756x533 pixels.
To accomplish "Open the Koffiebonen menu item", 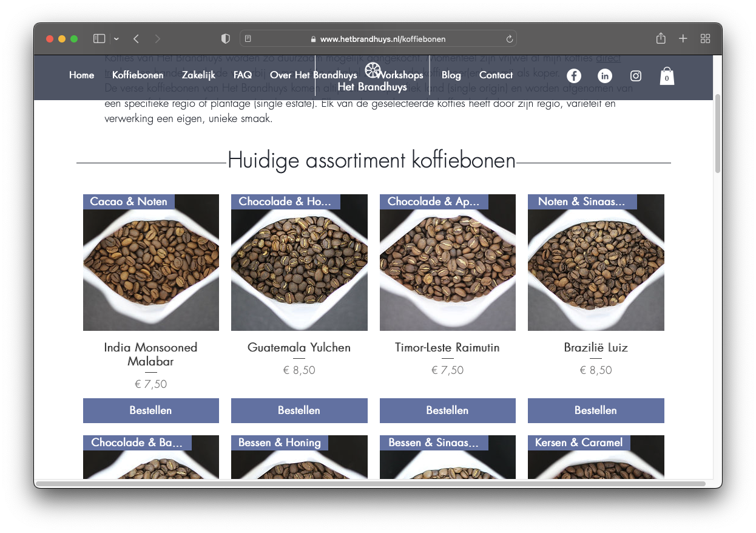I will 138,75.
